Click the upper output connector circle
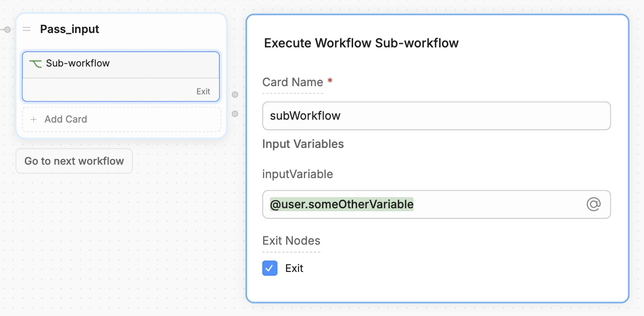The image size is (644, 316). pos(235,94)
